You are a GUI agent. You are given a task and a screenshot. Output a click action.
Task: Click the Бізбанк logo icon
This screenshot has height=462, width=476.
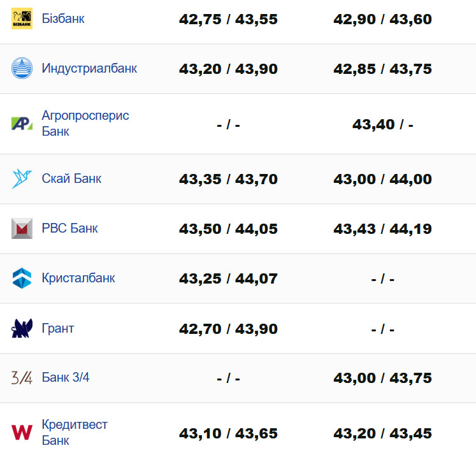(22, 19)
